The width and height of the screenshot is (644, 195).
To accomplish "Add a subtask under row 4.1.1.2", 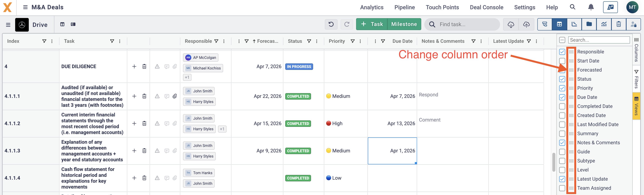I will click(134, 123).
